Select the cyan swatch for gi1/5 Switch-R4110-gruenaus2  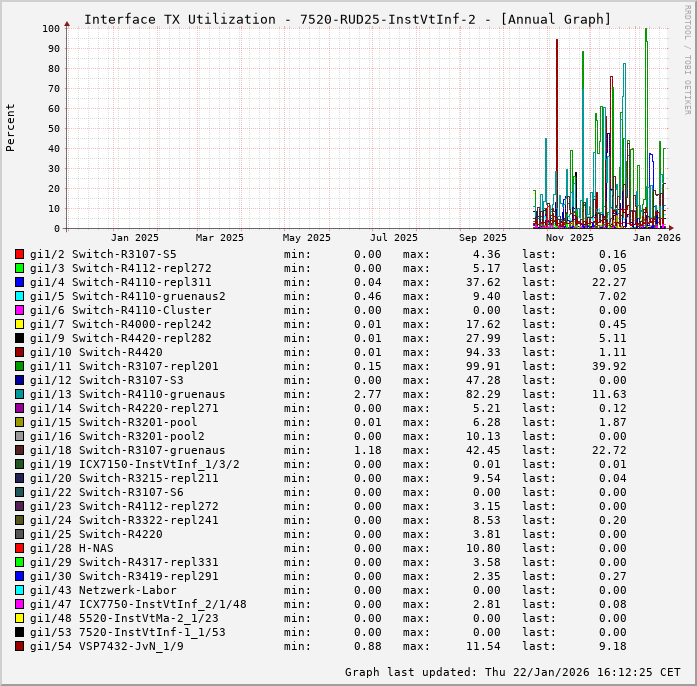pos(19,296)
